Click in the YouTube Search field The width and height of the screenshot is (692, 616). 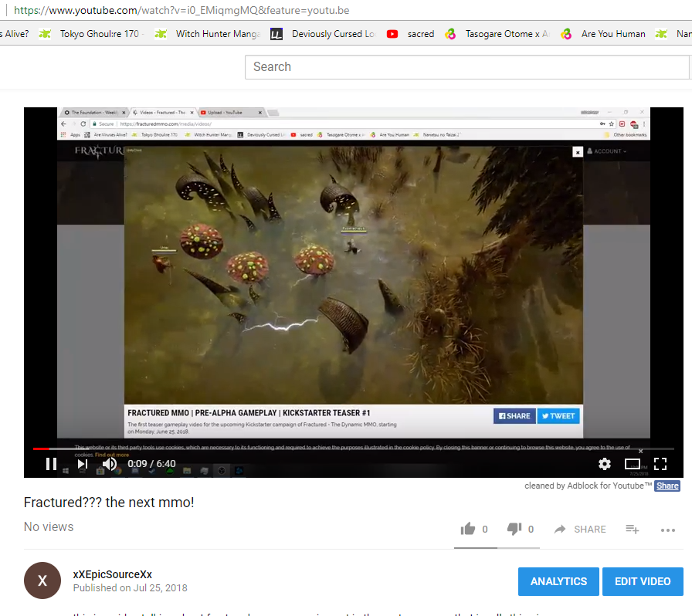pos(467,67)
